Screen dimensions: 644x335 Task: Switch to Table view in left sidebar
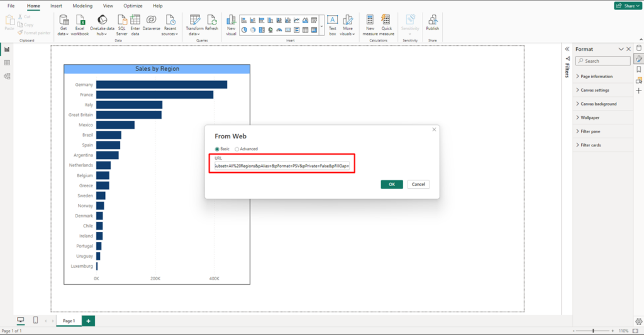coord(7,63)
